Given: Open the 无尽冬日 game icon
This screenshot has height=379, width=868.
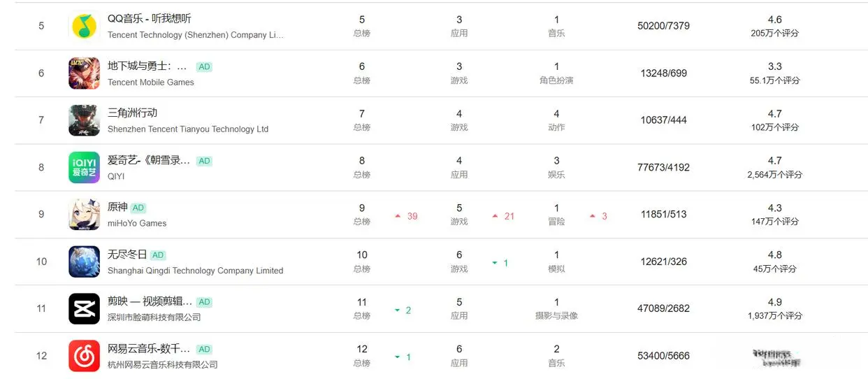Looking at the screenshot, I should click(x=84, y=262).
